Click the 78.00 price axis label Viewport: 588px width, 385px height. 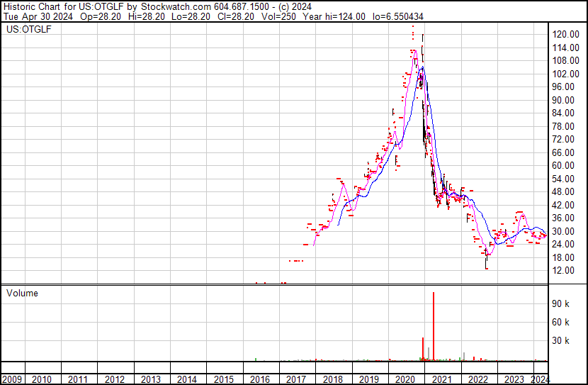[564, 126]
